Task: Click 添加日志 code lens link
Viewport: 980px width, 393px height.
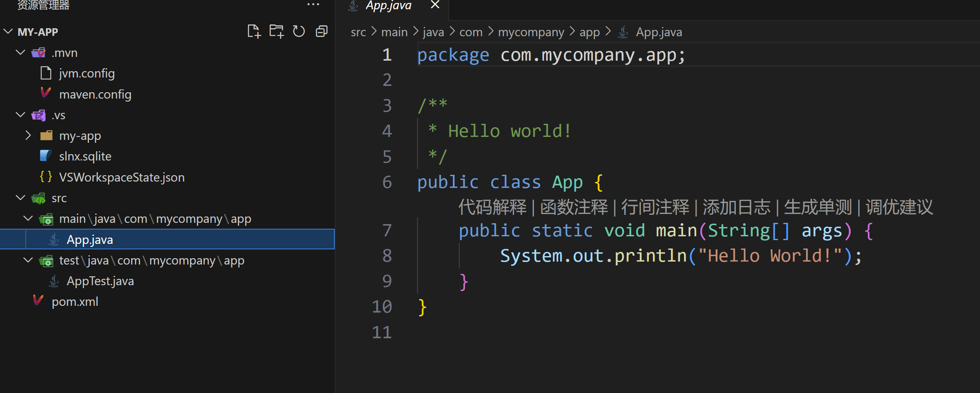Action: [x=736, y=207]
